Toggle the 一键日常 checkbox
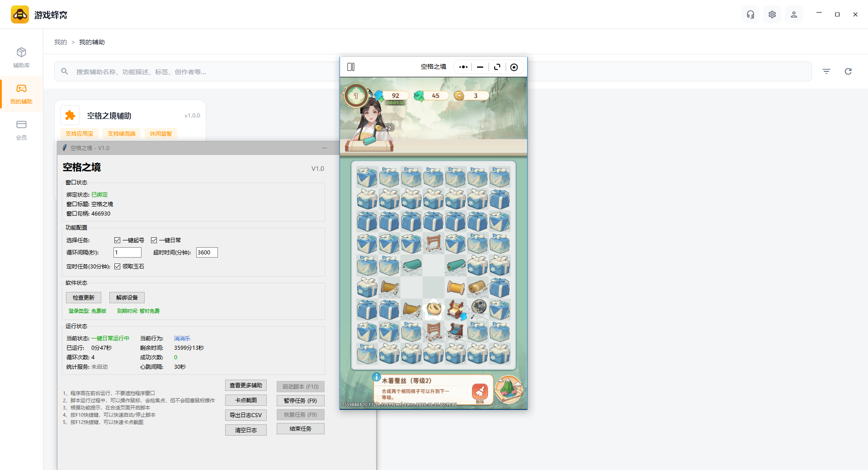 pos(154,240)
